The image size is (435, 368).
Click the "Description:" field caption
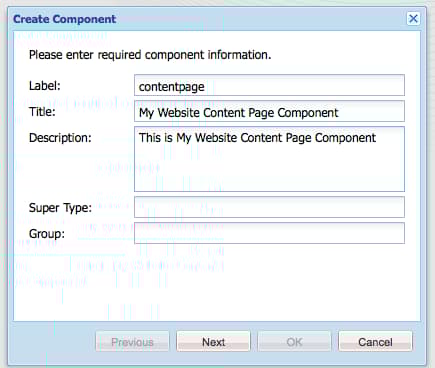click(x=60, y=138)
